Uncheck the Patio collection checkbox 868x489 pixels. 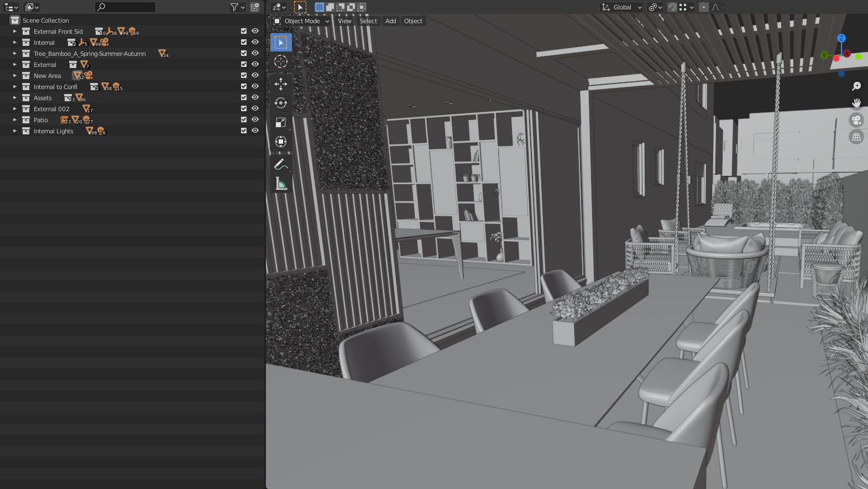pyautogui.click(x=244, y=120)
